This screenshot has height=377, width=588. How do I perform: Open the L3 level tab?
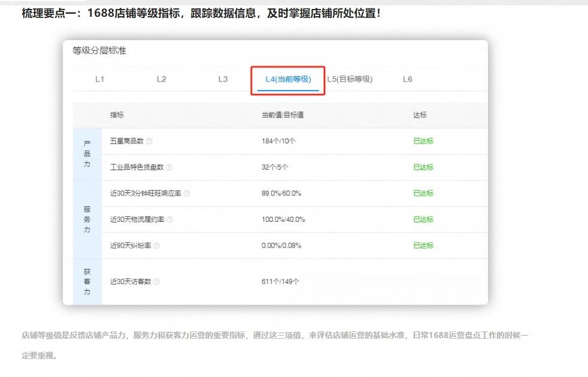tap(223, 79)
